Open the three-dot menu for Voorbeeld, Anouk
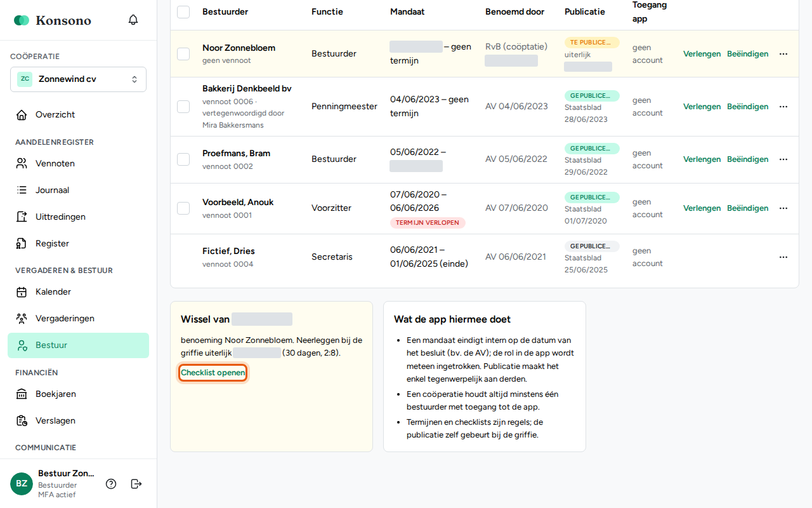 pyautogui.click(x=783, y=208)
